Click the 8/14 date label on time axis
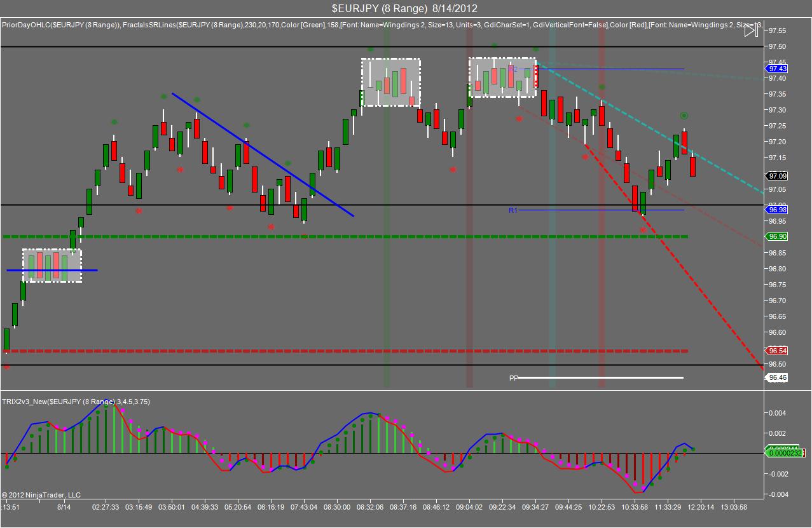Viewport: 812px width, 528px height. coord(64,507)
